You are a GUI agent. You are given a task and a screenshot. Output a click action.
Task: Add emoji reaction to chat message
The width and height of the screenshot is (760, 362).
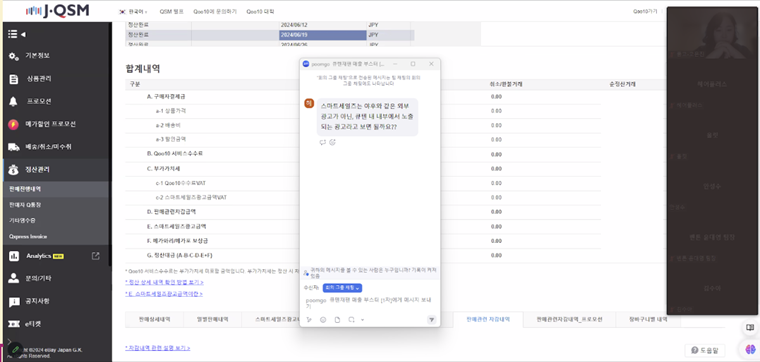pyautogui.click(x=332, y=142)
